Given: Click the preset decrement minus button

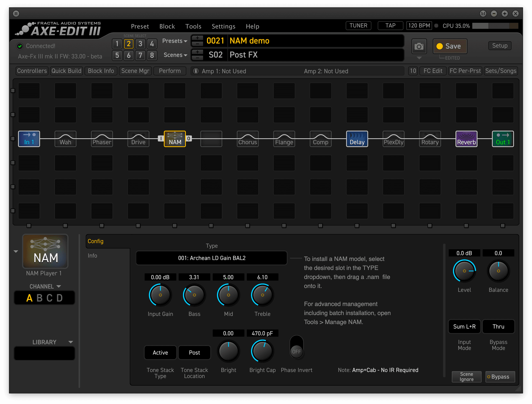Looking at the screenshot, I should coord(198,44).
